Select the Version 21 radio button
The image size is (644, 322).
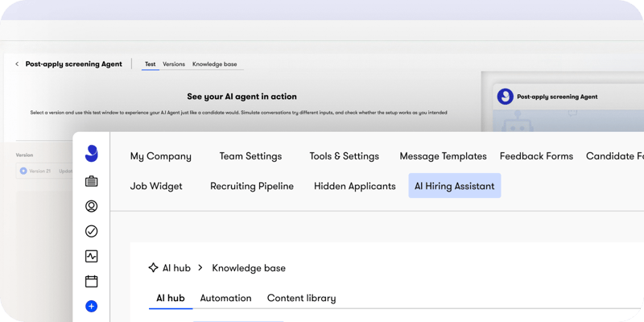tap(23, 171)
